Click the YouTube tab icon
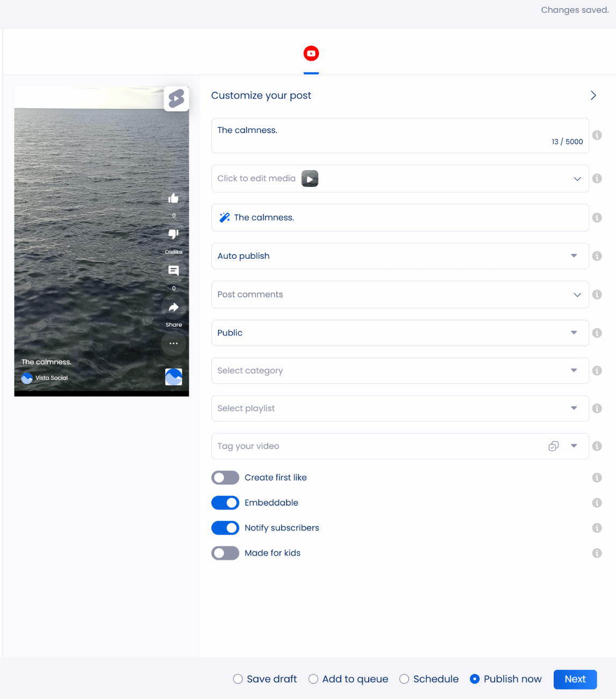616x699 pixels. pyautogui.click(x=311, y=54)
